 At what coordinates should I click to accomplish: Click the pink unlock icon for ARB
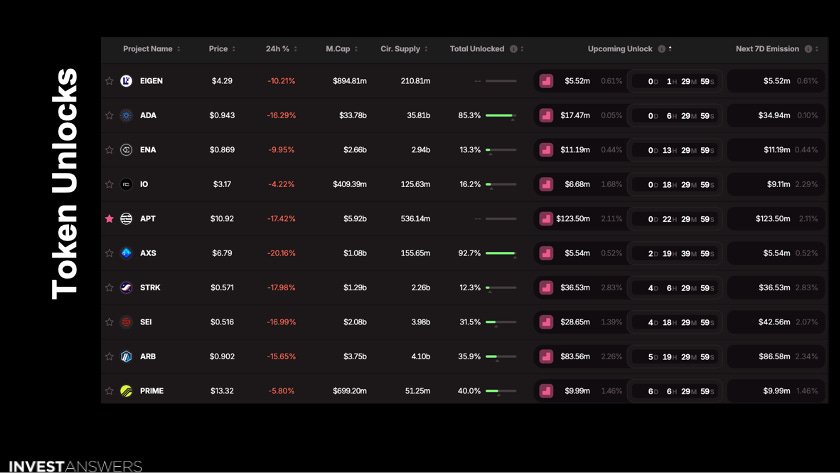click(546, 356)
